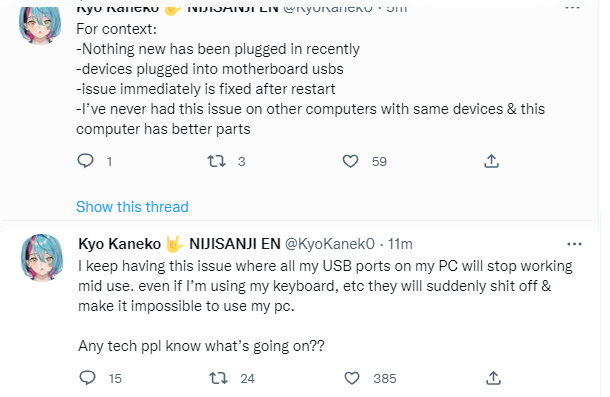Reply to the 'For context' tweet

pos(86,161)
